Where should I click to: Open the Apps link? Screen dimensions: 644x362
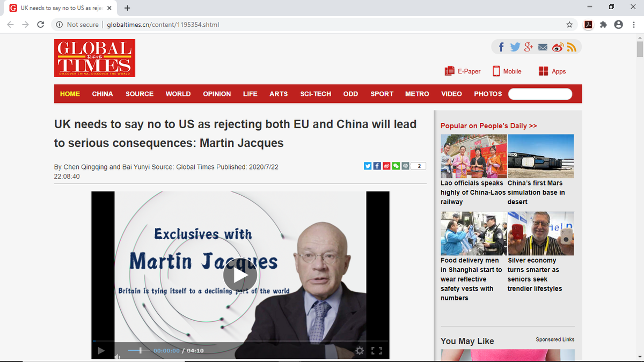552,71
